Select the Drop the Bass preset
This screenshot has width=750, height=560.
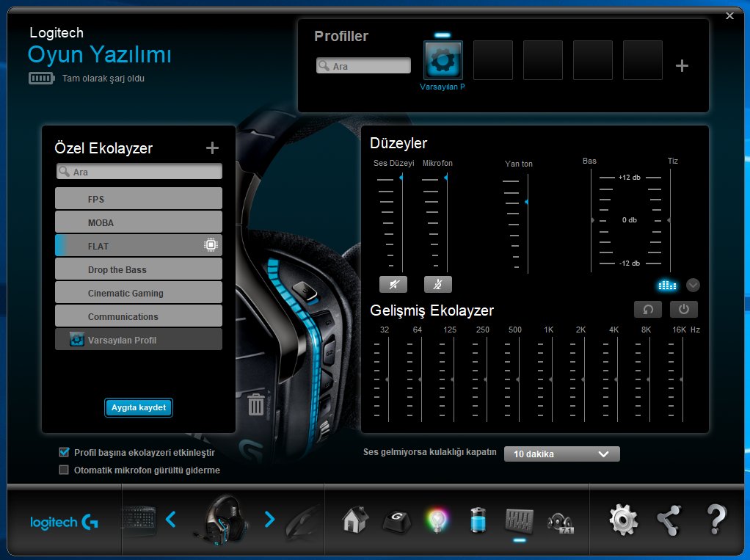tap(139, 269)
